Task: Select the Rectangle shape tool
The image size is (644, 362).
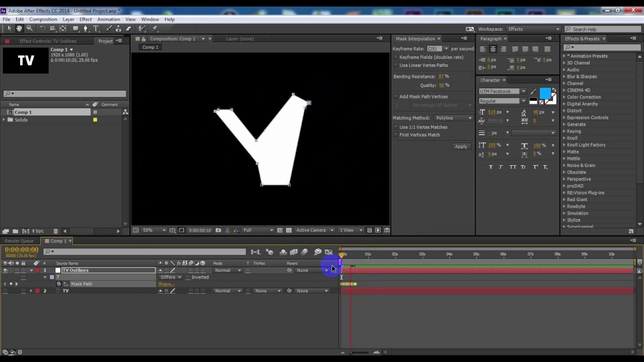Action: point(75,29)
